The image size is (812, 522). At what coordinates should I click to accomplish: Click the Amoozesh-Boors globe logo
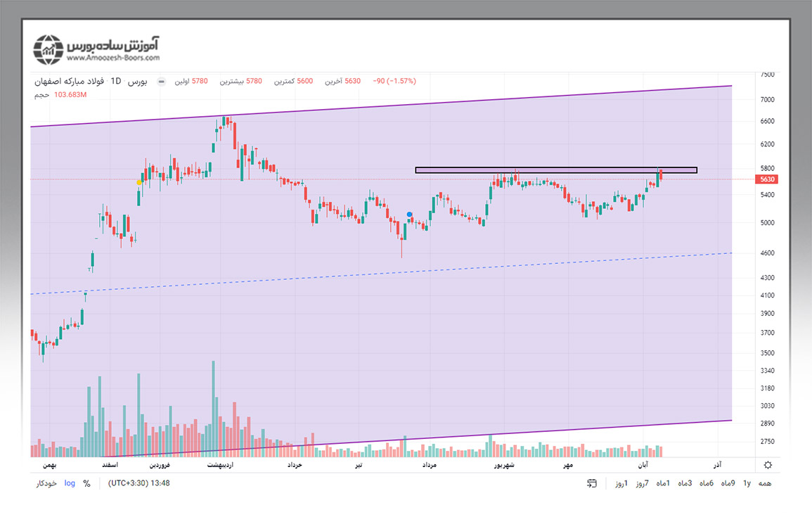[x=49, y=49]
